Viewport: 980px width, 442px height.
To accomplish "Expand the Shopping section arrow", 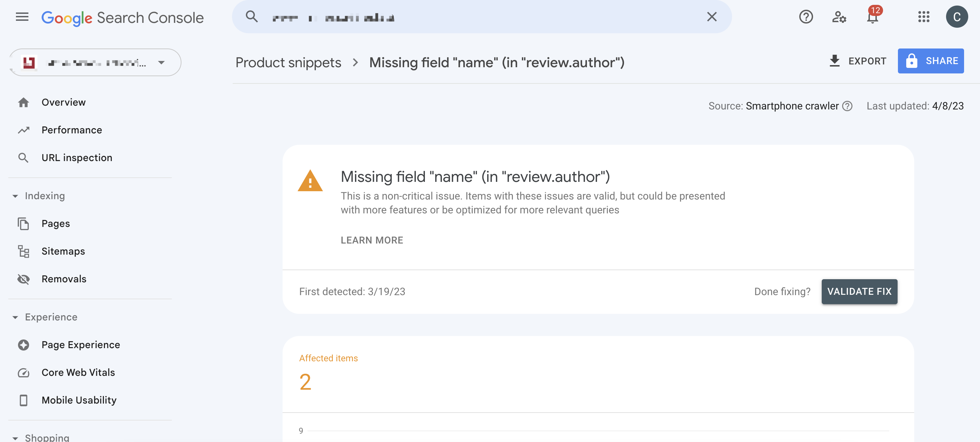I will 15,438.
